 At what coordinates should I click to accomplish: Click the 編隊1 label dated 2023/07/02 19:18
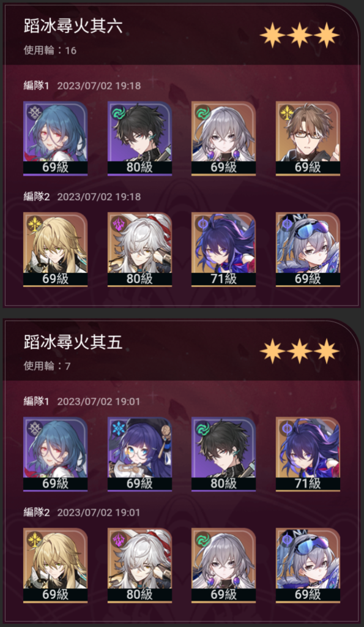(x=36, y=86)
